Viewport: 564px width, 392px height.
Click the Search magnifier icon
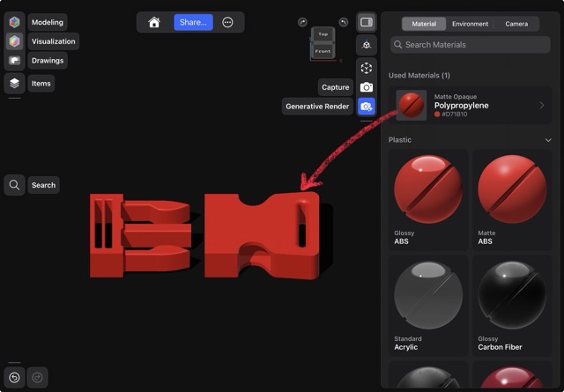(14, 185)
